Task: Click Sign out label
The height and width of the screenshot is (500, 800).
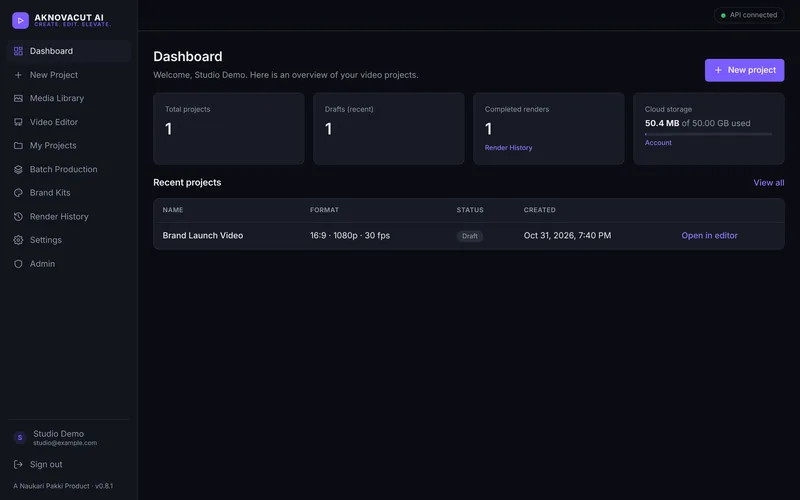Action: (46, 464)
